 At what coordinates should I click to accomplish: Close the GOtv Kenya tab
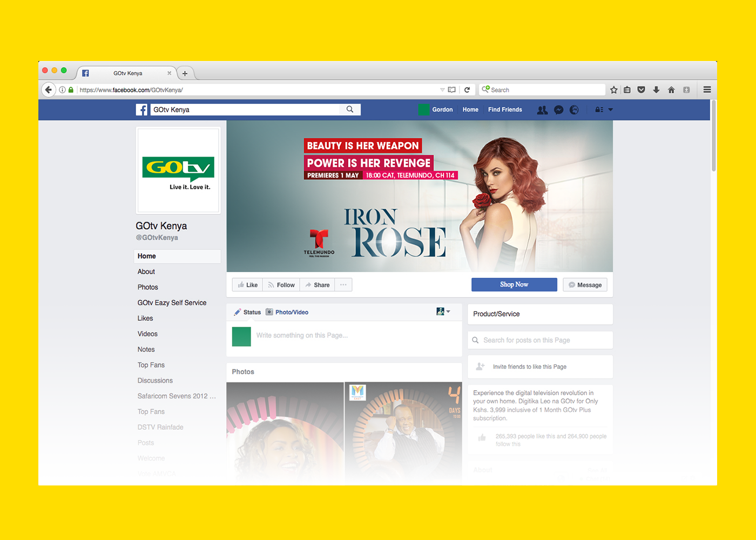169,73
